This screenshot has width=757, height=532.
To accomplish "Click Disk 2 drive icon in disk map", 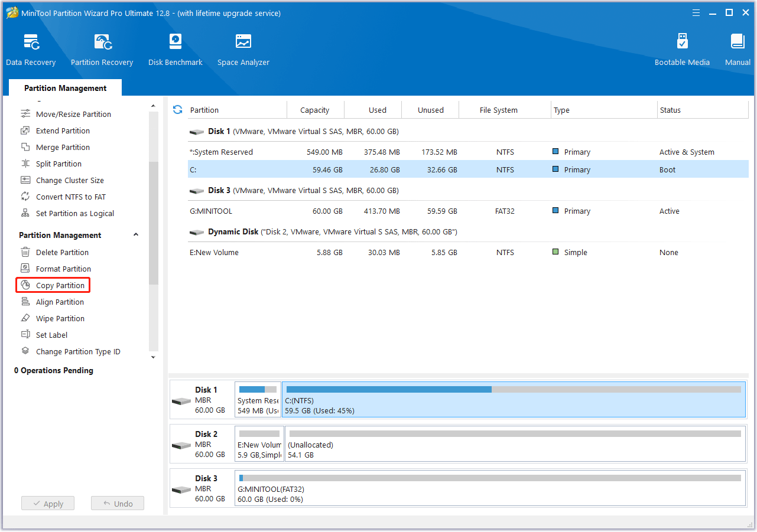I will coord(181,445).
